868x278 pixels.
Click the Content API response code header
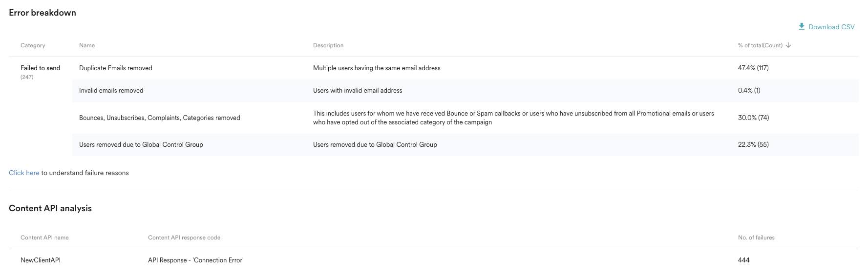[184, 238]
